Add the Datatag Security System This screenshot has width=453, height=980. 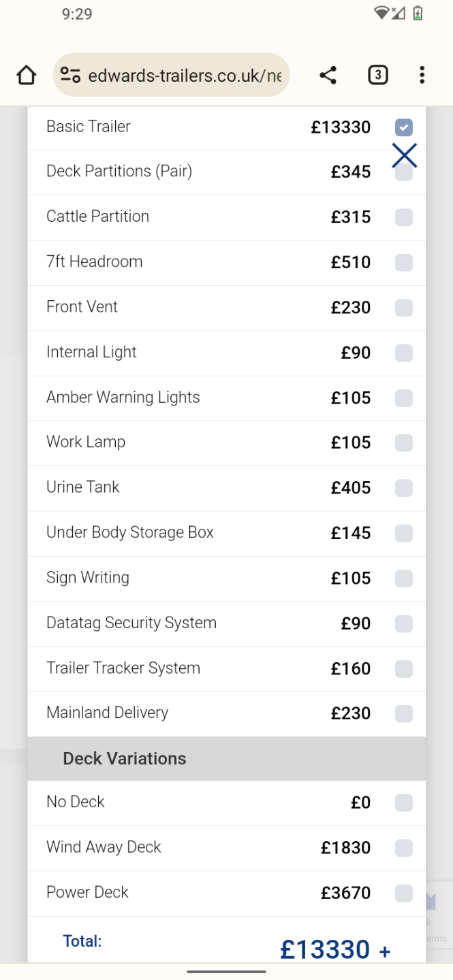coord(404,623)
